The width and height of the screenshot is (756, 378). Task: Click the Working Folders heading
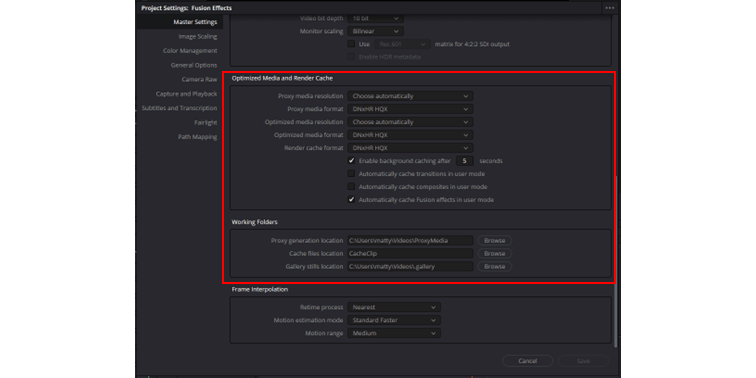point(255,222)
